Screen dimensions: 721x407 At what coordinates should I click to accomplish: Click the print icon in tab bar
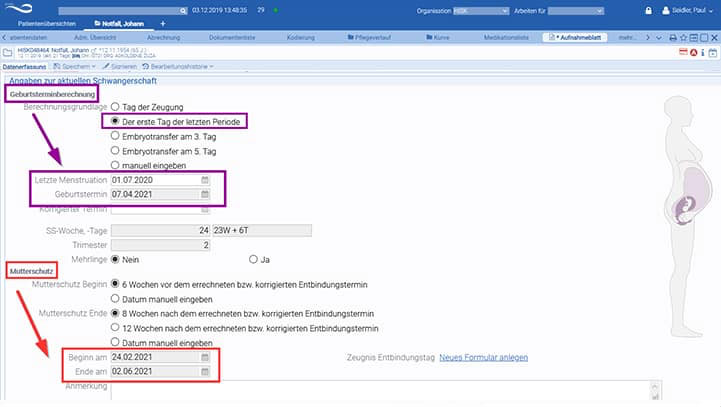pos(673,38)
